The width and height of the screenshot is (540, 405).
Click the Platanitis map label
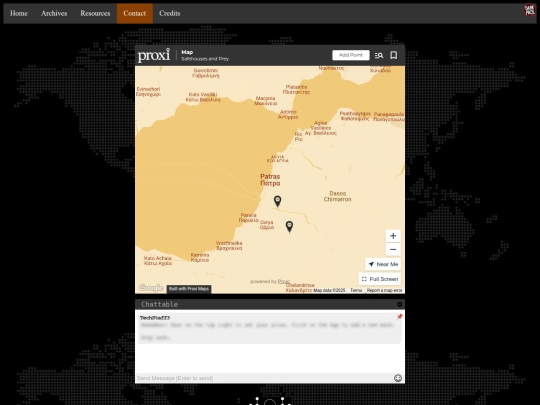(296, 90)
